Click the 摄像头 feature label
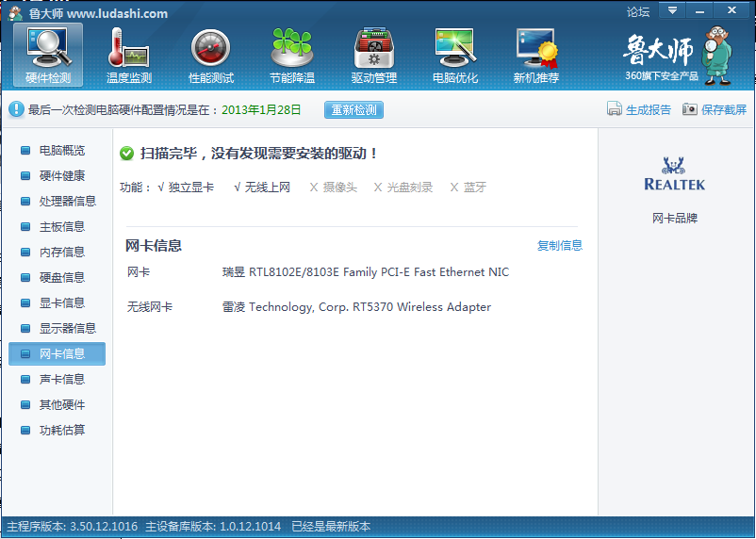The height and width of the screenshot is (539, 756). [340, 188]
